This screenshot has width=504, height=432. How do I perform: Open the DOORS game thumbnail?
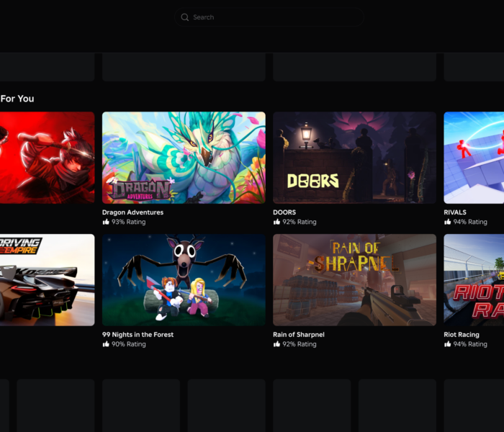pyautogui.click(x=354, y=158)
